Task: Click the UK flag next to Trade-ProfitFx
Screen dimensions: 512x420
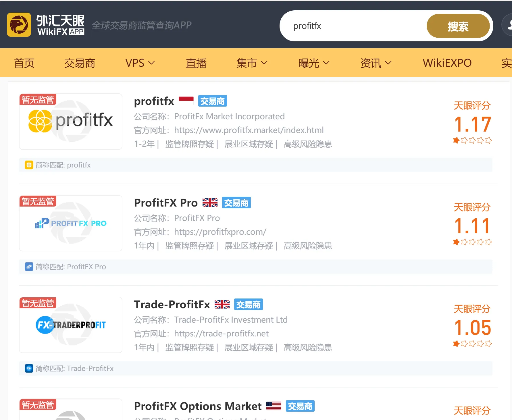Action: [x=222, y=304]
